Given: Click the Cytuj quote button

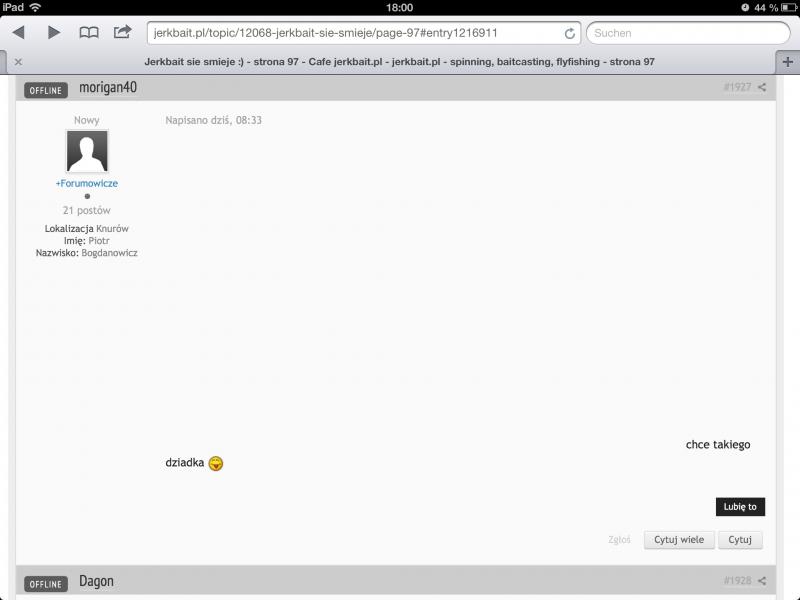Looking at the screenshot, I should (740, 540).
